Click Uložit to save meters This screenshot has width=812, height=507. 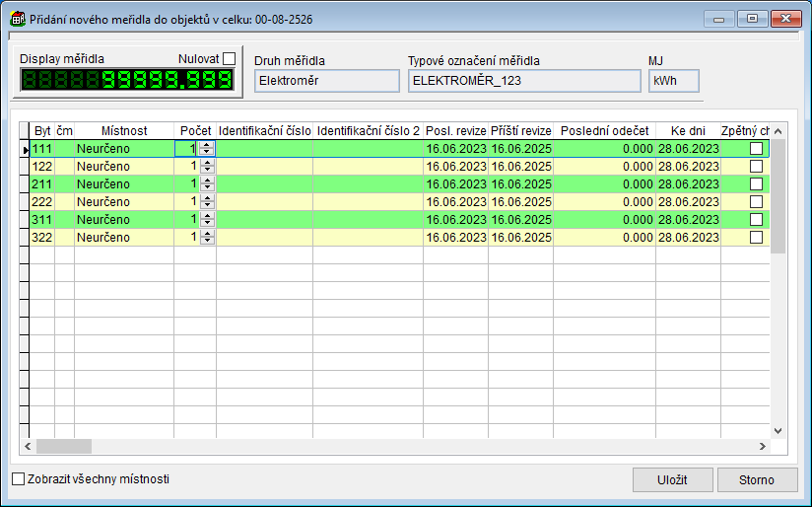tap(672, 479)
